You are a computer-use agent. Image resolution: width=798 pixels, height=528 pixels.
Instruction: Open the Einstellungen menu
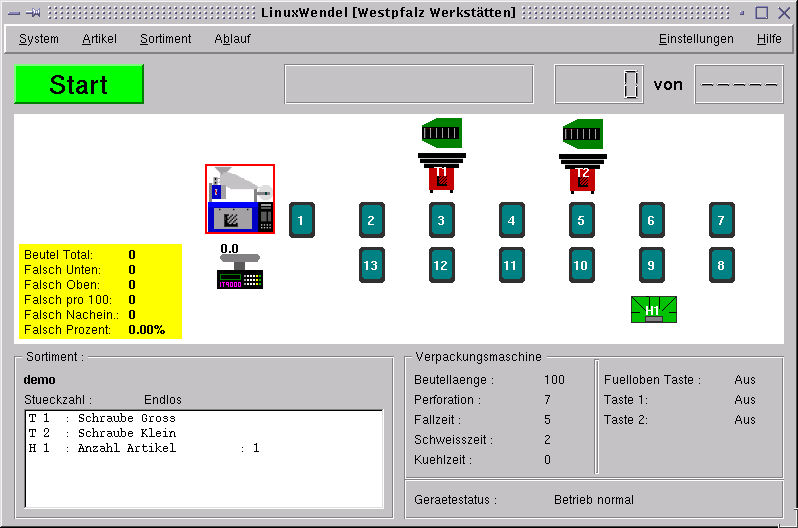(696, 39)
